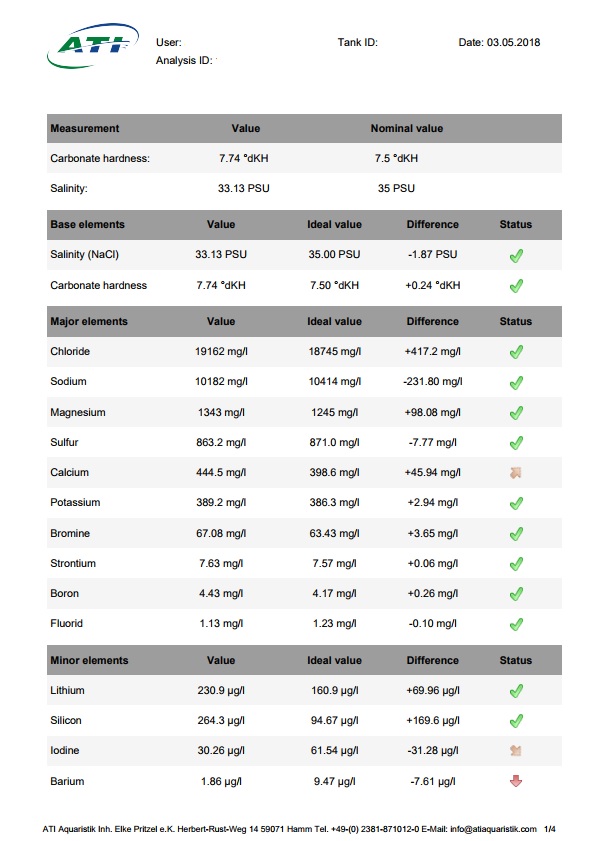
Task: Click the Silicon green checkmark status
Action: (x=516, y=721)
